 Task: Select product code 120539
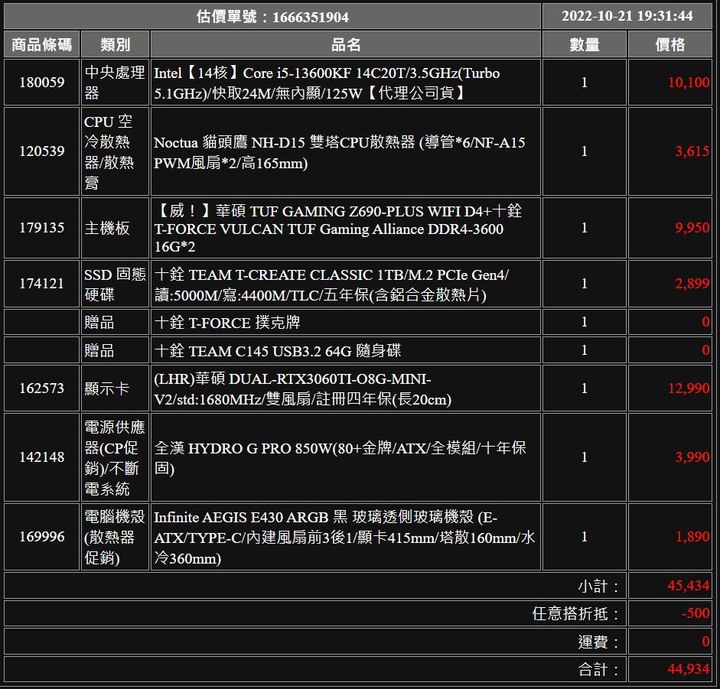point(42,151)
